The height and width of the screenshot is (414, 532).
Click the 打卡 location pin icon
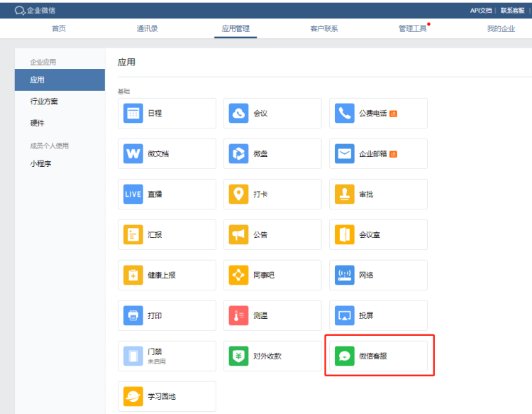click(x=239, y=194)
